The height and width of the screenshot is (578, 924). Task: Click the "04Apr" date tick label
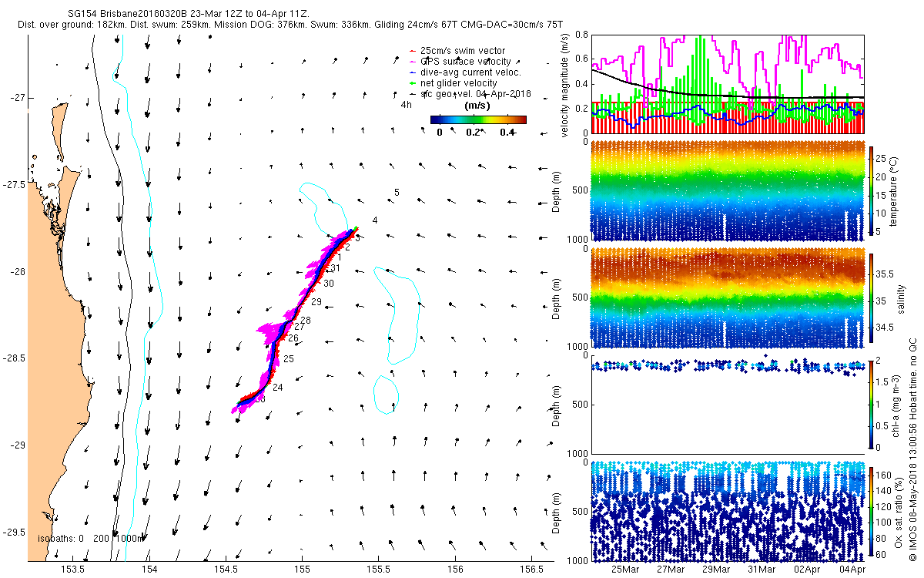(852, 570)
